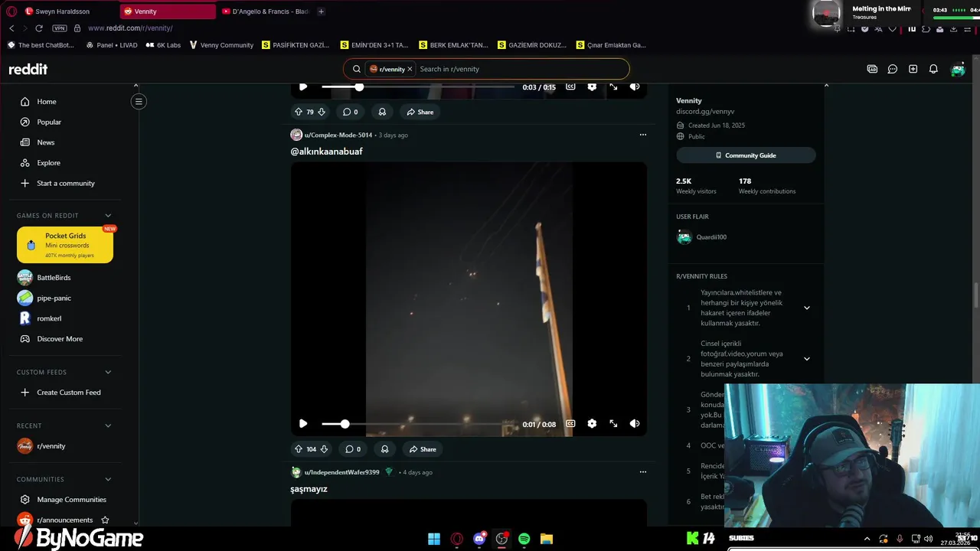Viewport: 980px width, 551px height.
Task: Play the @alkınkaanabuaf video
Action: pos(303,423)
